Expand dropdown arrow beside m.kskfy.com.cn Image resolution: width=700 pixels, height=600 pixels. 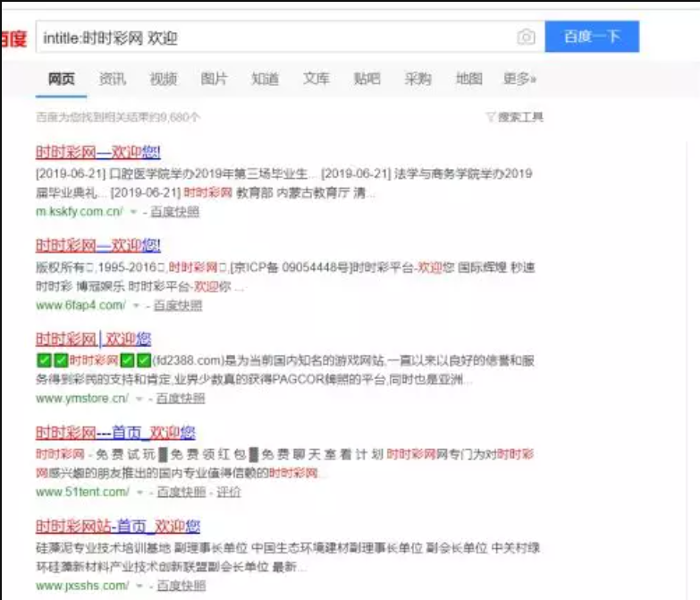[x=133, y=212]
